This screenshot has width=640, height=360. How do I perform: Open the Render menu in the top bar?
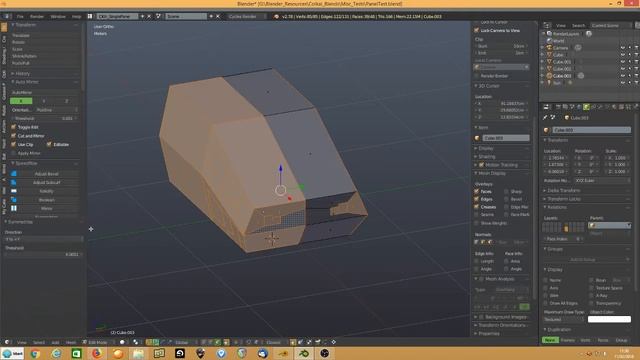pyautogui.click(x=37, y=16)
